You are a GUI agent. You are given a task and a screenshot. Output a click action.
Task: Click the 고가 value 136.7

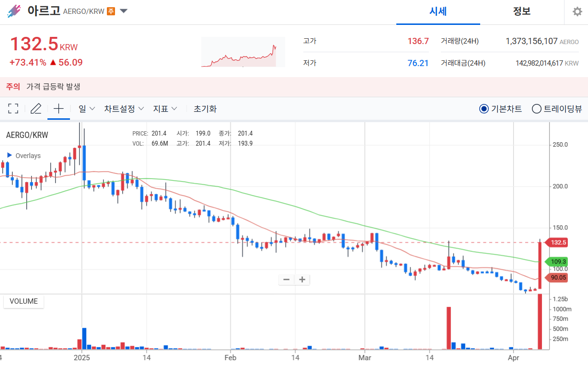[418, 41]
